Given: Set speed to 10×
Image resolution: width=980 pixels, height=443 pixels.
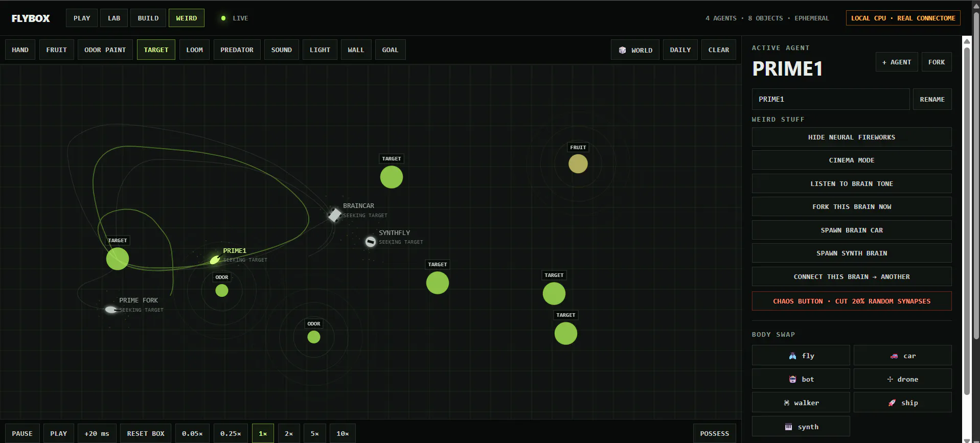Looking at the screenshot, I should [x=343, y=433].
